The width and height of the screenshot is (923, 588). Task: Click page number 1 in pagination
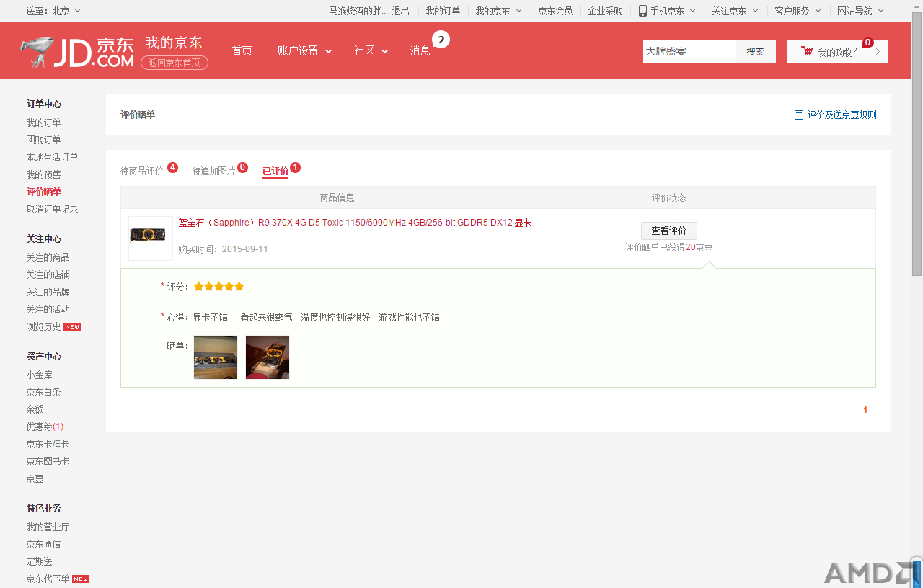pos(865,410)
